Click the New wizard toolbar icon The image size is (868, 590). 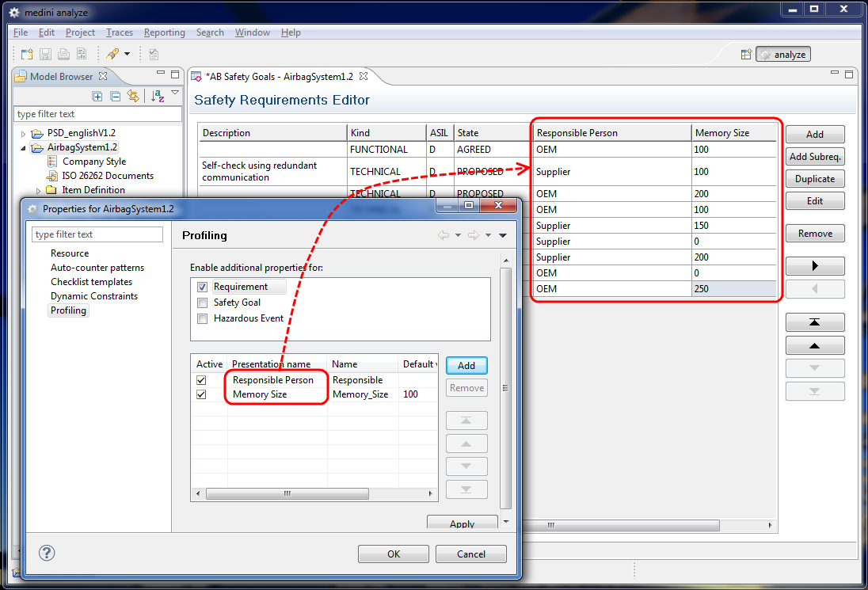(27, 55)
